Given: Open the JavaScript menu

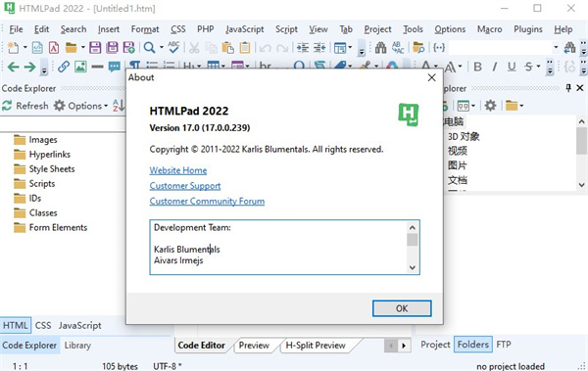Looking at the screenshot, I should [x=244, y=29].
